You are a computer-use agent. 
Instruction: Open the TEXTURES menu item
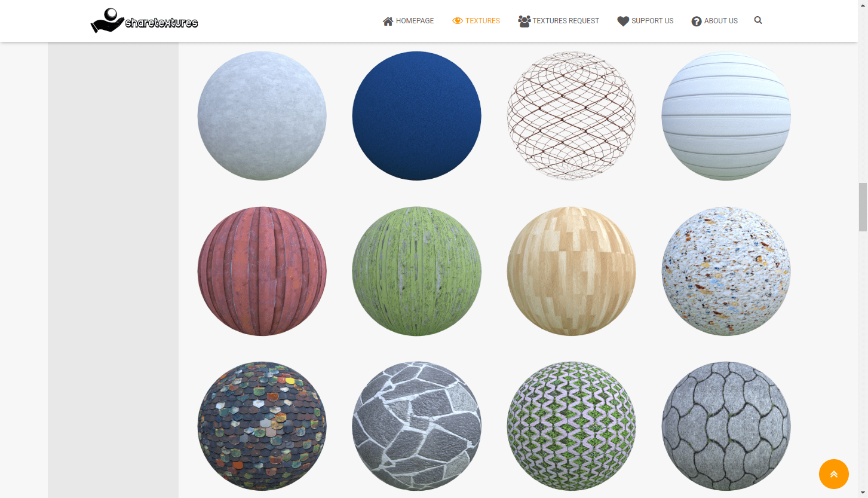[483, 21]
